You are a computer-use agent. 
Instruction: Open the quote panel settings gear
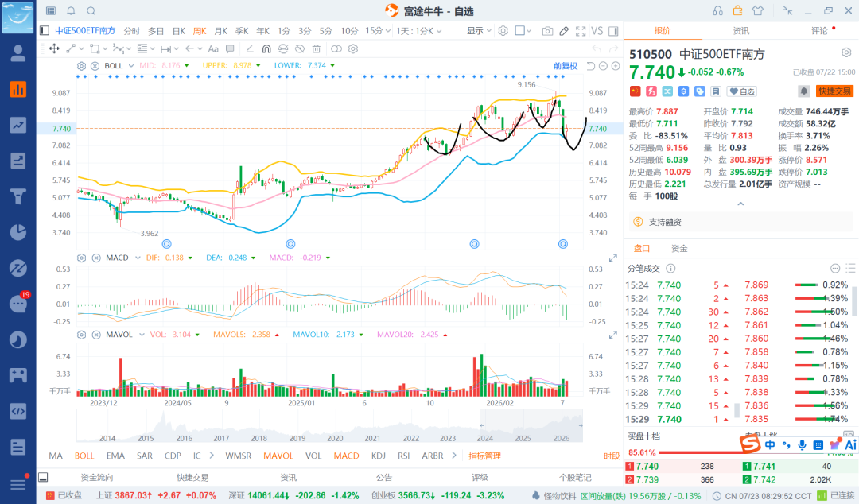(846, 53)
